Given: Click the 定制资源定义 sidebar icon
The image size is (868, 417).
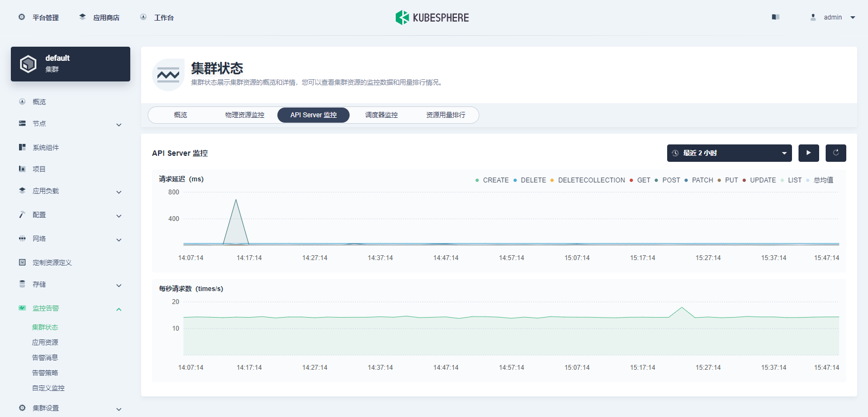Looking at the screenshot, I should click(x=22, y=262).
